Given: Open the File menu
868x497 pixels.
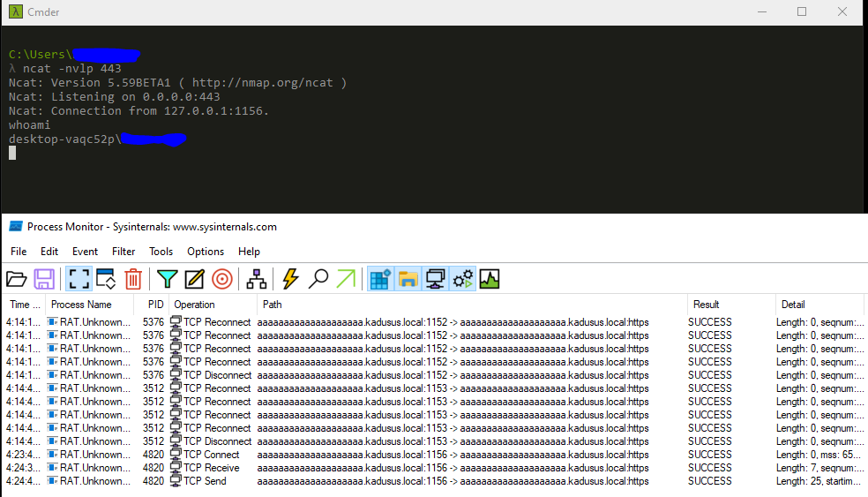Looking at the screenshot, I should pyautogui.click(x=19, y=252).
